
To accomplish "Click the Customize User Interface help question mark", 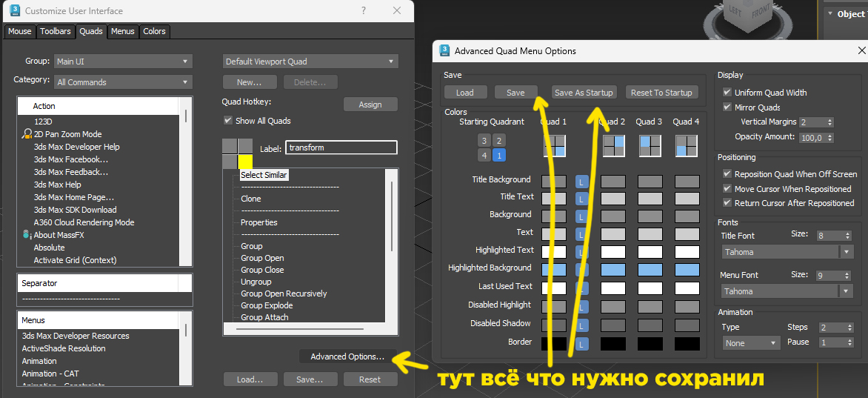I will [363, 10].
